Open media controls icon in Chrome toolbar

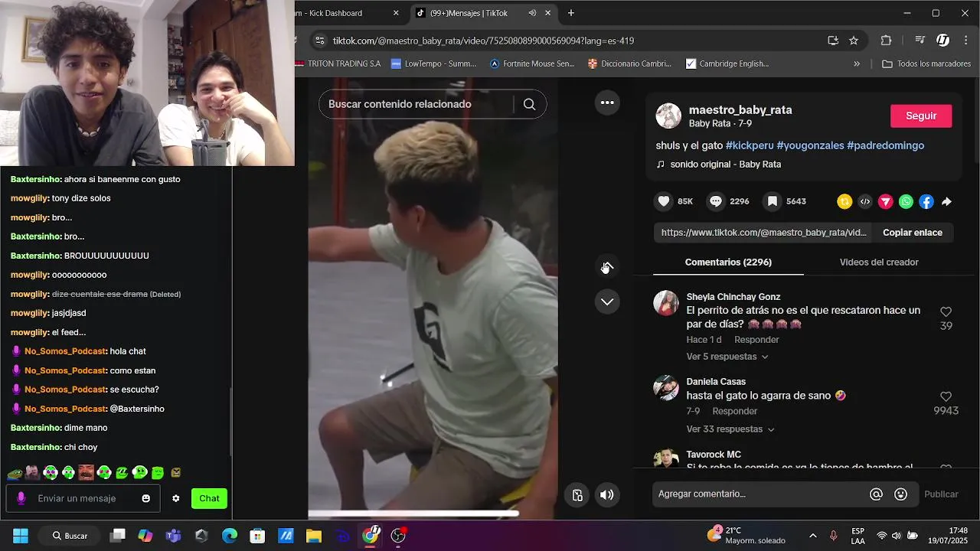tap(920, 41)
